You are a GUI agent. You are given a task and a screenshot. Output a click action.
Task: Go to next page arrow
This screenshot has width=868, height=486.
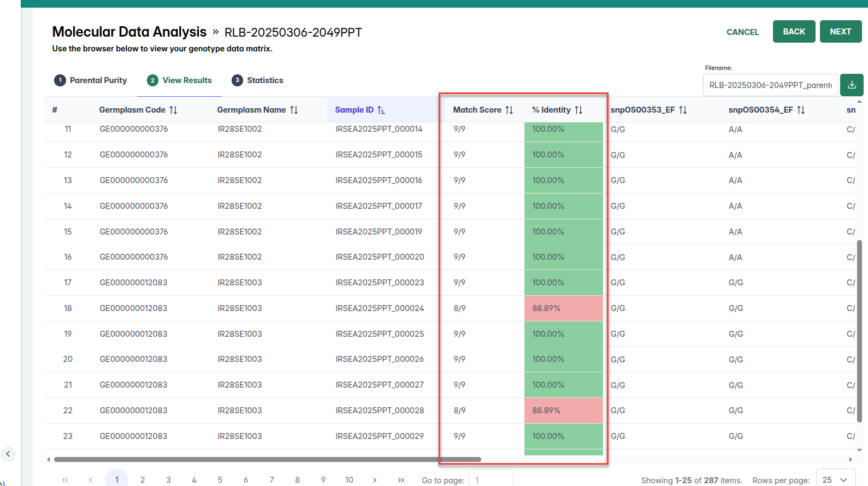[x=375, y=480]
